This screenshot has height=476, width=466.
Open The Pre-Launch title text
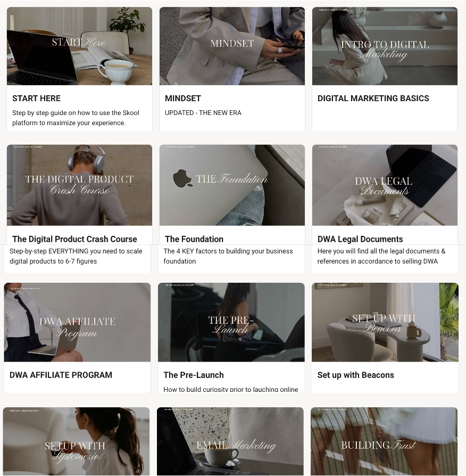tap(194, 375)
